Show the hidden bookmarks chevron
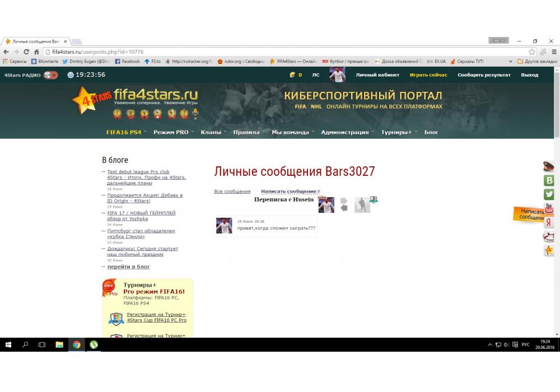Viewport: 560px width, 392px height. point(510,62)
